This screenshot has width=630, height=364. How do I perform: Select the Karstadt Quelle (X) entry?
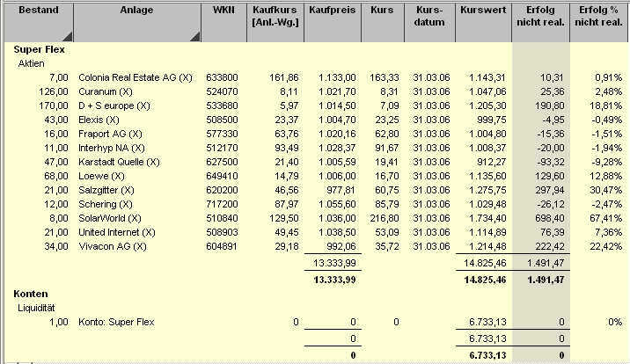click(119, 162)
